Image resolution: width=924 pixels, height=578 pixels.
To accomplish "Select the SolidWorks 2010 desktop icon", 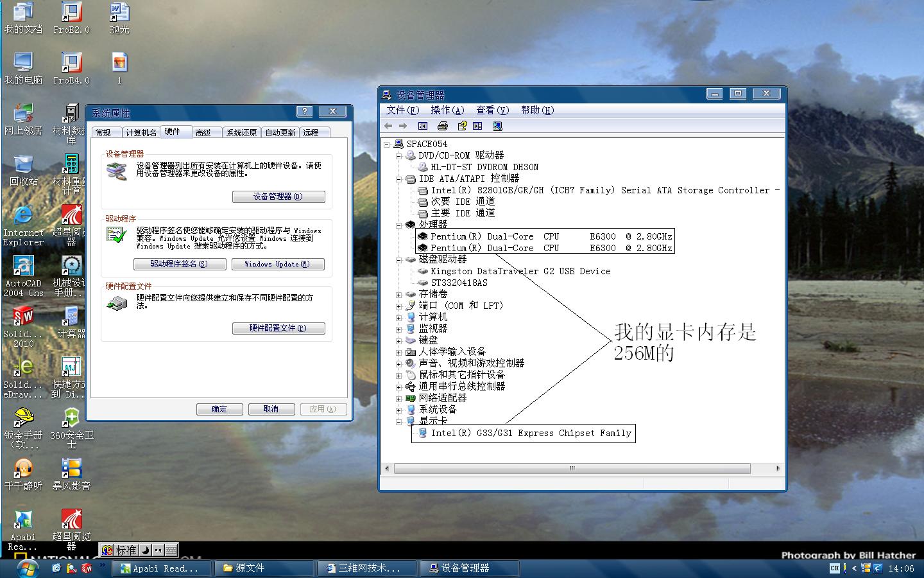I will tap(23, 327).
